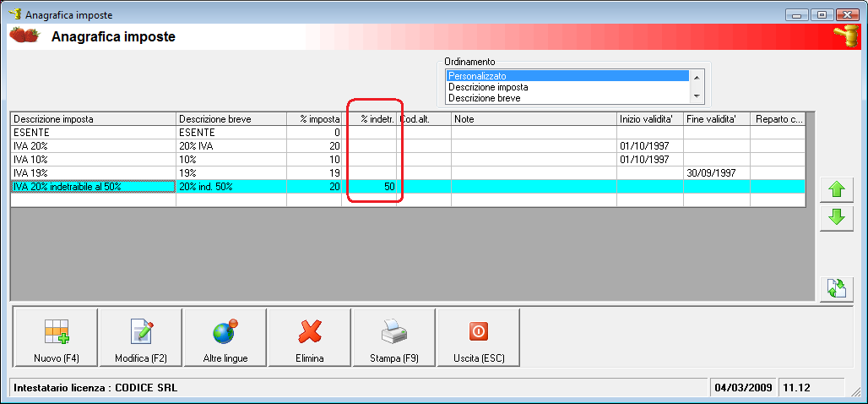Click the 30/09/1997 end date cell
The image size is (868, 404).
pyautogui.click(x=716, y=173)
